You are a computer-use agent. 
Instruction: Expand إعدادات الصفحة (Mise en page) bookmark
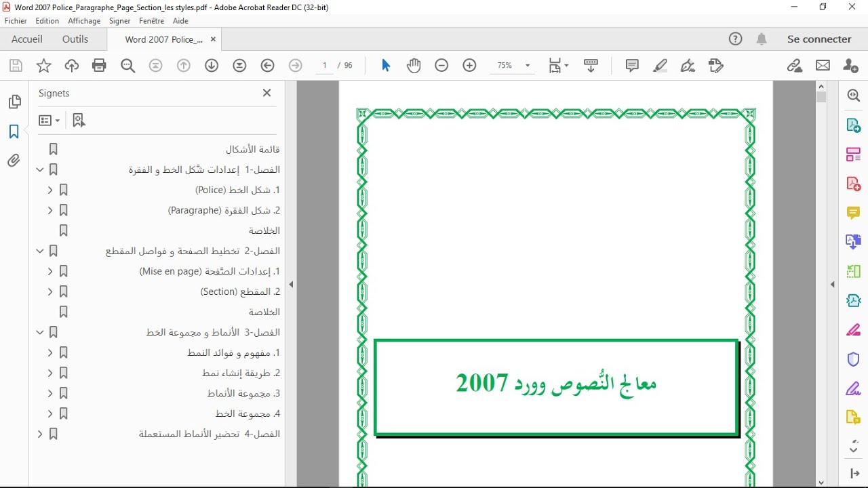tap(50, 271)
